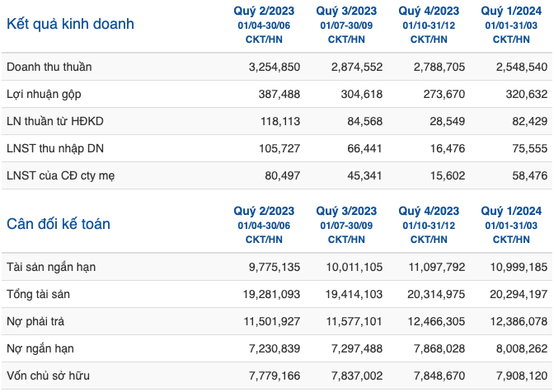This screenshot has height=392, width=554.
Task: Click the Doanh thu thuần row label
Action: click(49, 67)
